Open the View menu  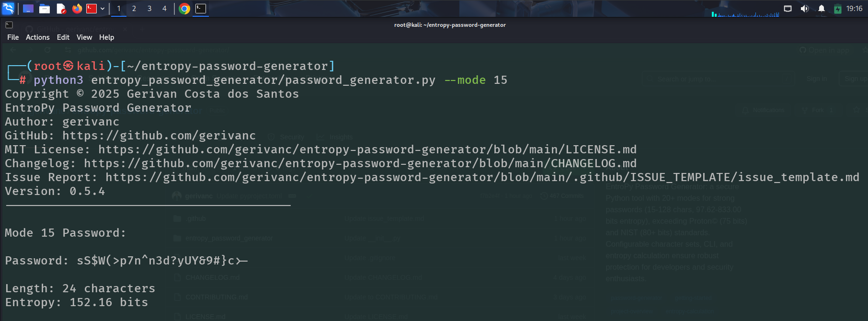[x=84, y=37]
